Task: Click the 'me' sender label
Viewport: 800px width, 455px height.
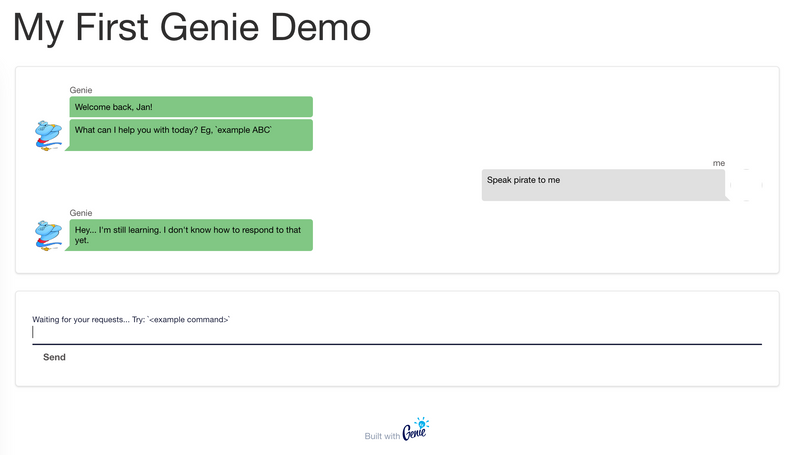Action: point(718,162)
